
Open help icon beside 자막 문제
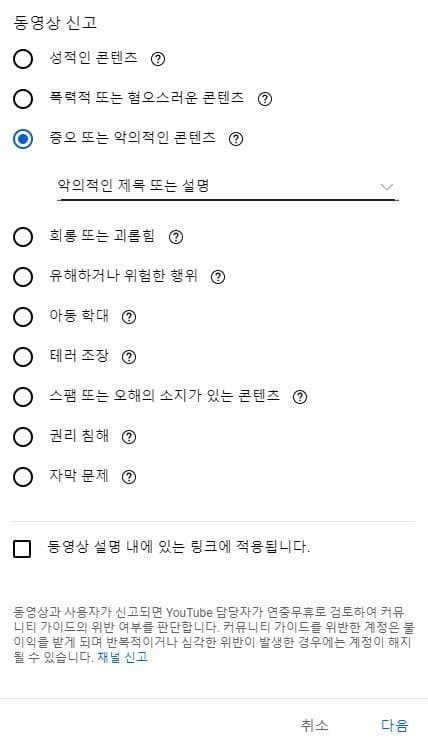tap(129, 477)
